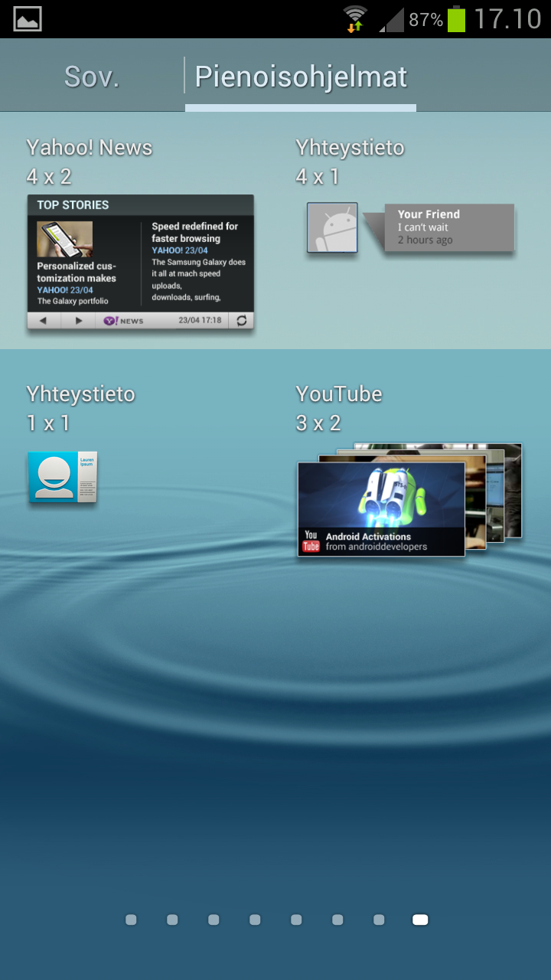Select the Pienoisohjelmat tab
This screenshot has width=551, height=980.
click(301, 77)
